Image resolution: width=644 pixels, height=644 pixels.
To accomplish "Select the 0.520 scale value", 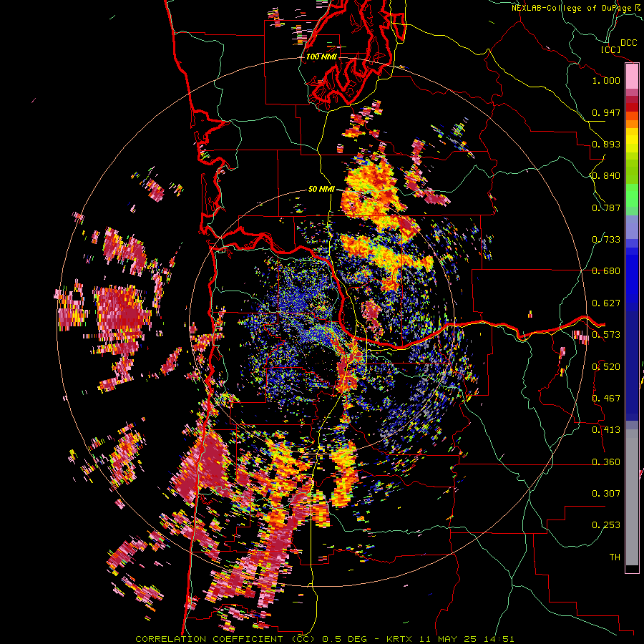I will point(606,367).
